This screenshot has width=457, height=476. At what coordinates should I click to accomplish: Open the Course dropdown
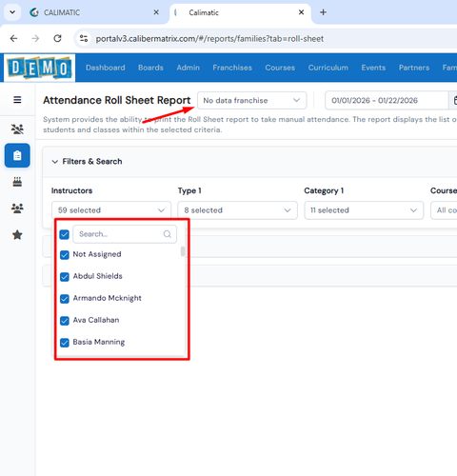pyautogui.click(x=444, y=210)
